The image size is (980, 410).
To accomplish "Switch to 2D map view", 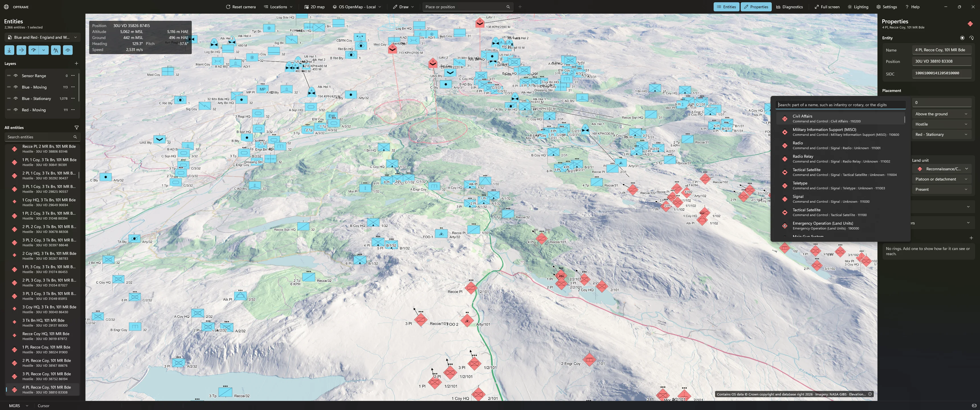I will click(x=314, y=7).
